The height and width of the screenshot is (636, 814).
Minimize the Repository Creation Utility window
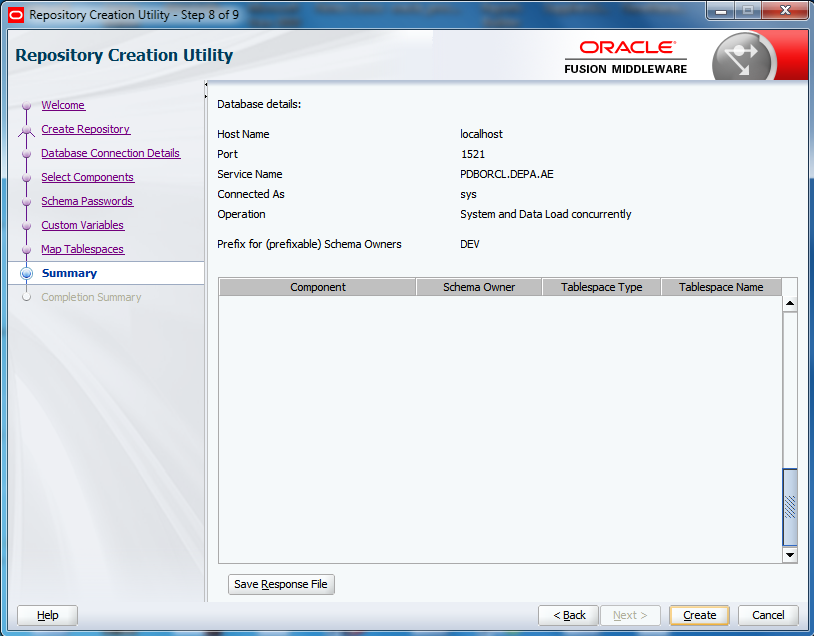pyautogui.click(x=721, y=10)
